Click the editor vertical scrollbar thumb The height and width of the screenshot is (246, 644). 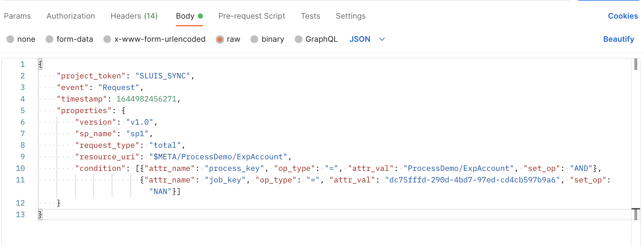(636, 64)
